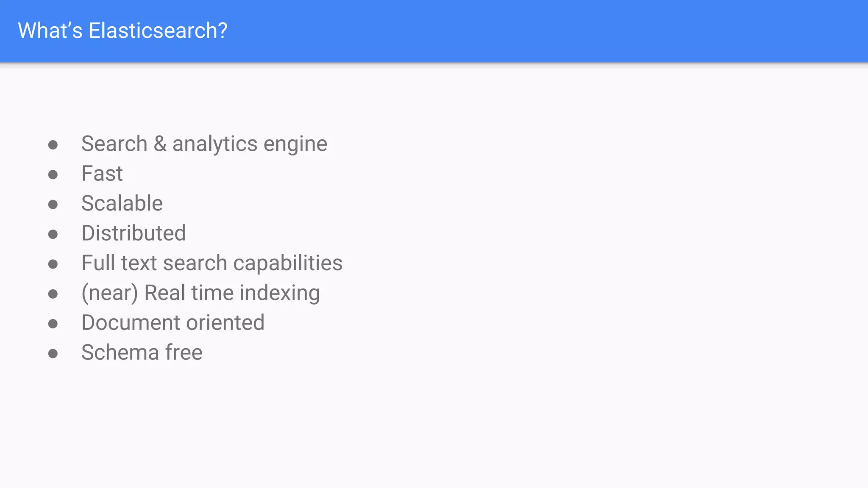Click the bullet dot before "Distributed"
The height and width of the screenshot is (488, 868).
click(x=53, y=234)
